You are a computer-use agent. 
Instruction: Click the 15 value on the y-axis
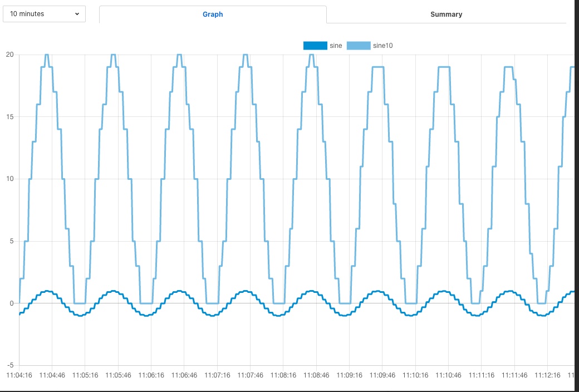coord(10,117)
